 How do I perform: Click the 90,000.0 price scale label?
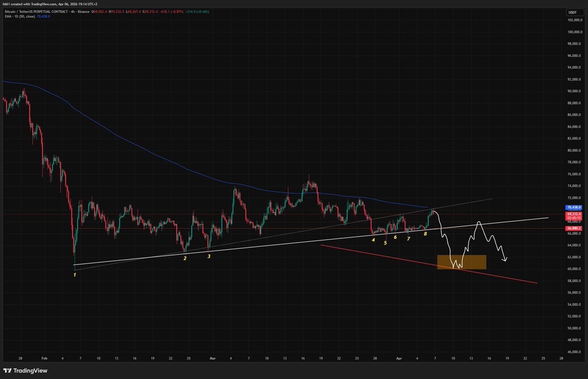tap(575, 91)
